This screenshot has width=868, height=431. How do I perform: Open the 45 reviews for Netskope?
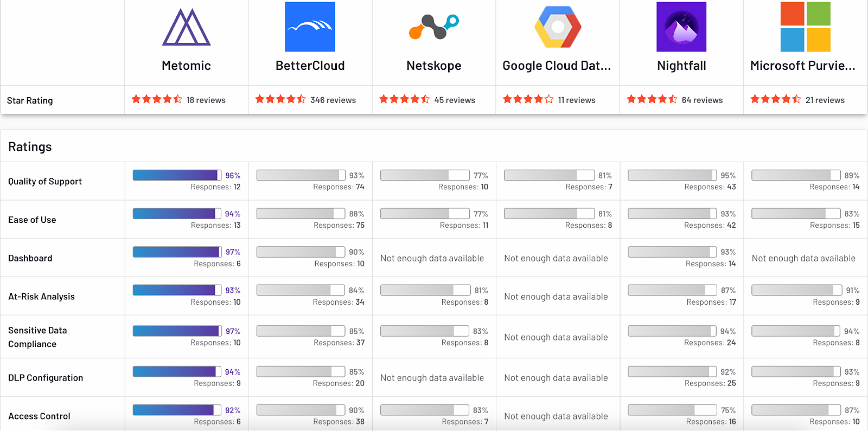tap(455, 100)
